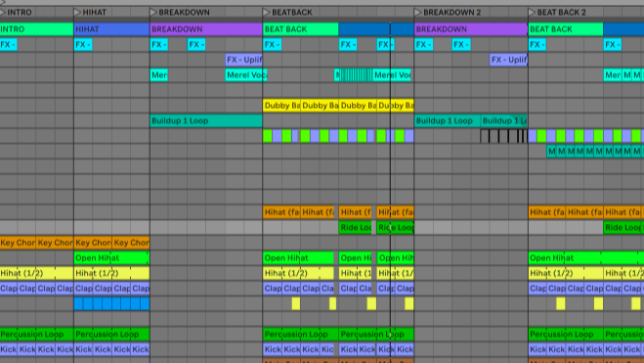Click the BREAKDOWN 2 locator play triangle
This screenshot has width=644, height=363.
pos(418,13)
